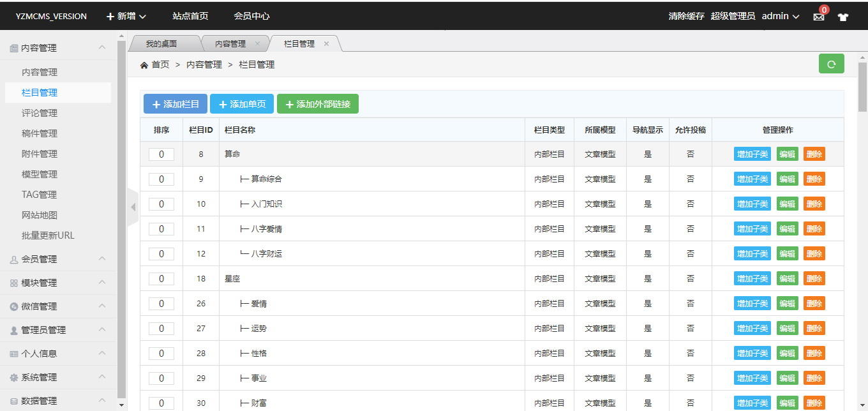This screenshot has width=868, height=411.
Task: Click the plus icon beside 新增
Action: (x=110, y=17)
